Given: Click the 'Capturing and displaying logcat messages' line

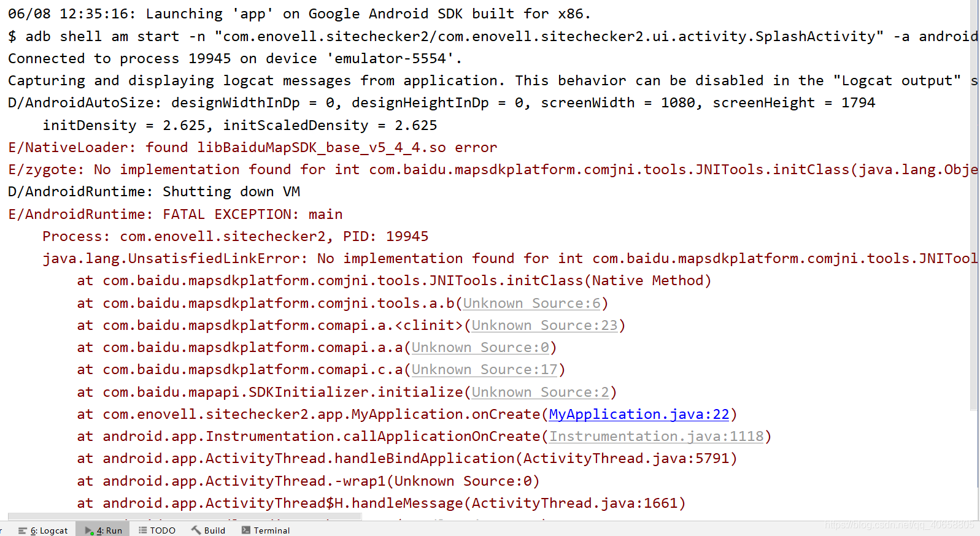Looking at the screenshot, I should (493, 81).
